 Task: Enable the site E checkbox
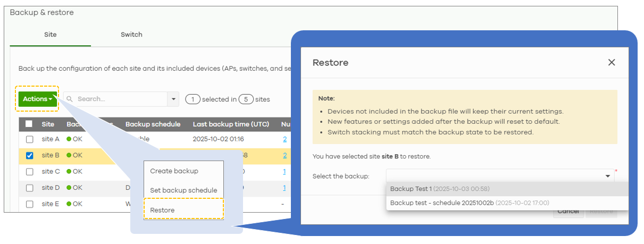(30, 204)
